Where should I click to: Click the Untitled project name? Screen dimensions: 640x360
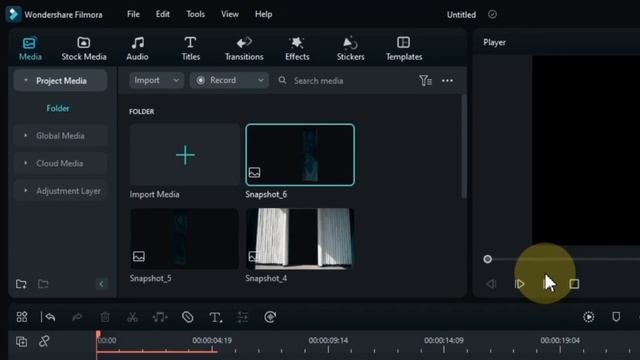[x=461, y=15]
